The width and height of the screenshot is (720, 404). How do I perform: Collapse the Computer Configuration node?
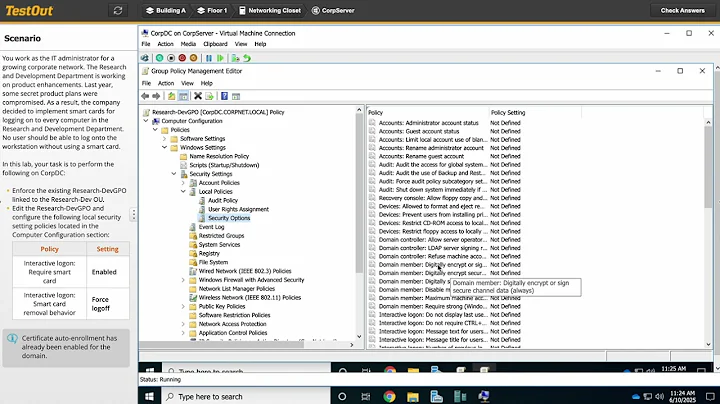(x=146, y=121)
